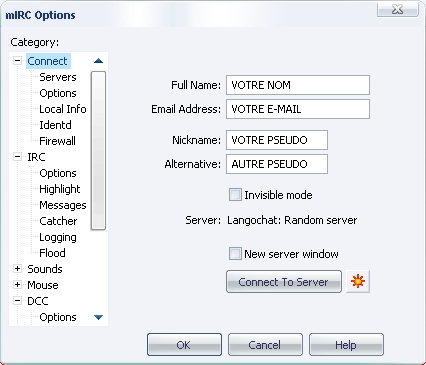Image resolution: width=426 pixels, height=365 pixels.
Task: Expand the Sounds category tree node
Action: click(17, 269)
